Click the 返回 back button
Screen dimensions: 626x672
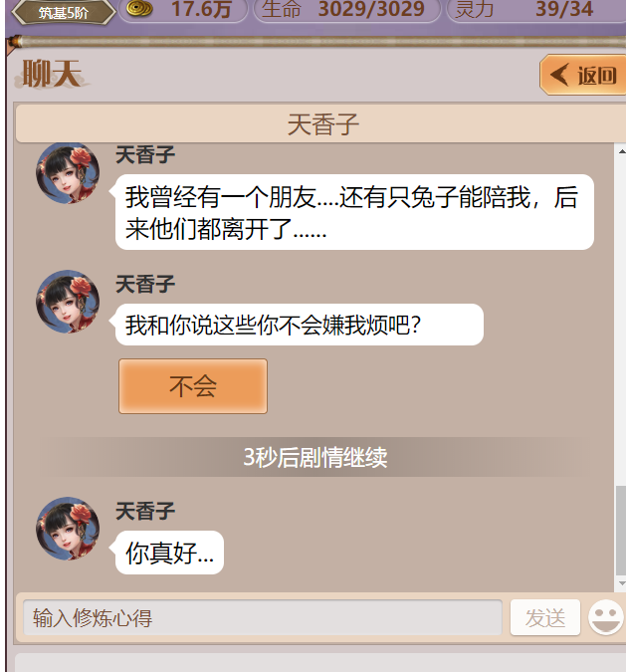583,75
